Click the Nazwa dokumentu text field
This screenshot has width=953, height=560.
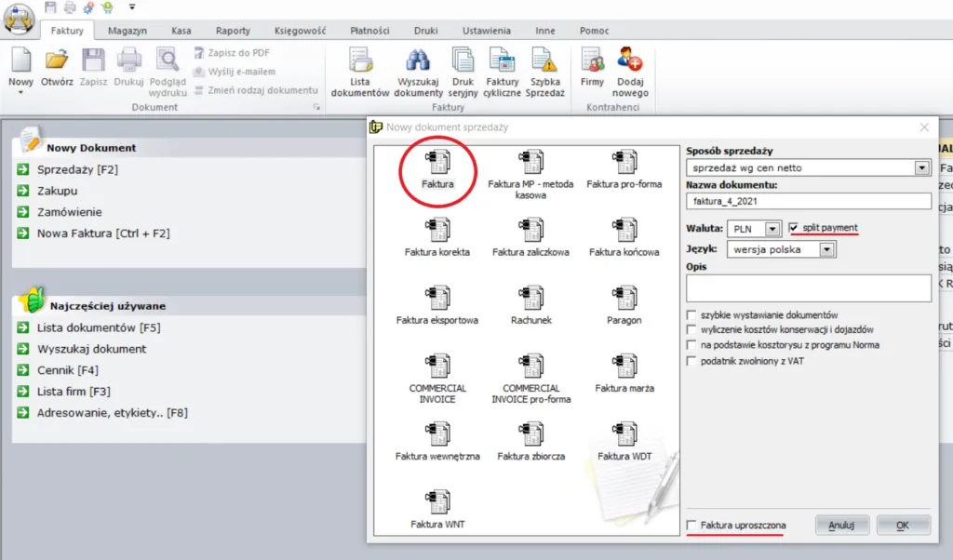[808, 201]
